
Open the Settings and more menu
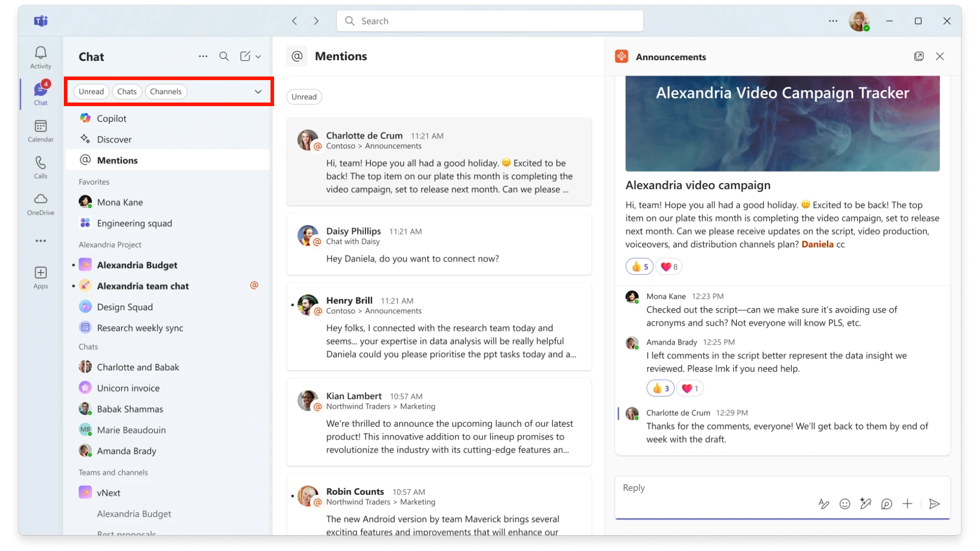point(833,21)
